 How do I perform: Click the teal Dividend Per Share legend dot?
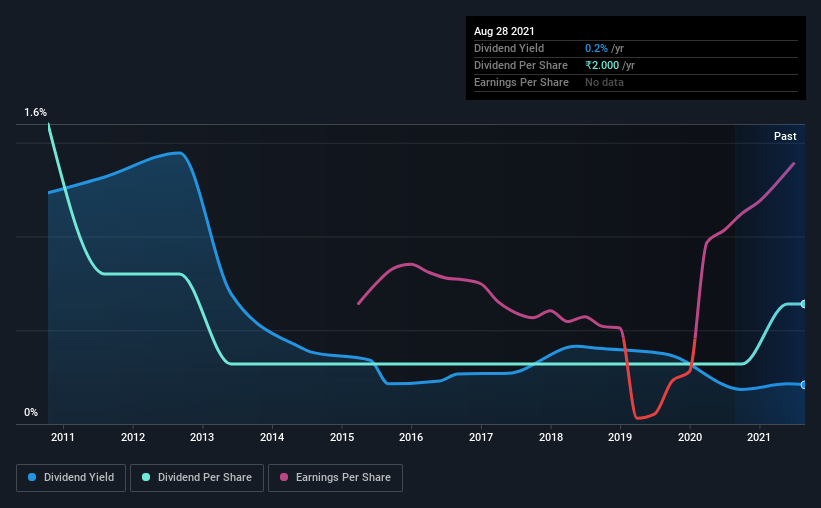[146, 477]
